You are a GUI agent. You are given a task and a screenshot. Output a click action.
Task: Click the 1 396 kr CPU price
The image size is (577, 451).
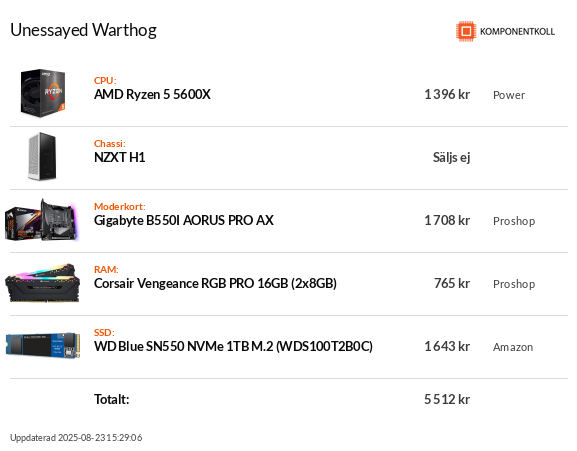tap(447, 95)
